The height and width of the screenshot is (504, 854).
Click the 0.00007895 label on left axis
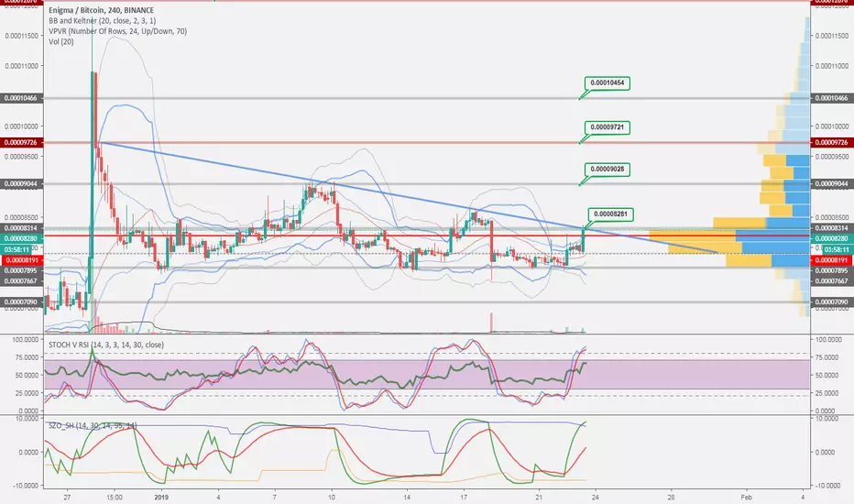[22, 271]
